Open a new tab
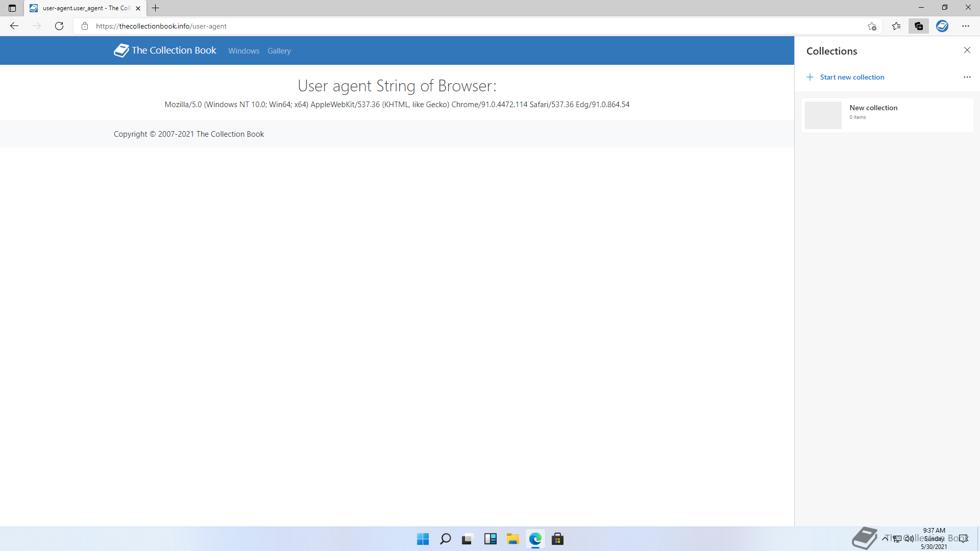The height and width of the screenshot is (551, 980). click(156, 8)
